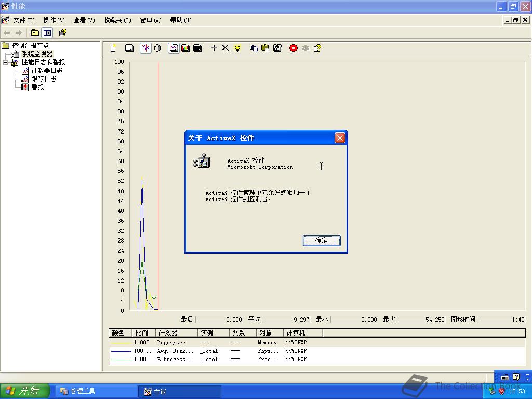The height and width of the screenshot is (399, 532).
Task: Click the 比例 column header
Action: (x=143, y=333)
